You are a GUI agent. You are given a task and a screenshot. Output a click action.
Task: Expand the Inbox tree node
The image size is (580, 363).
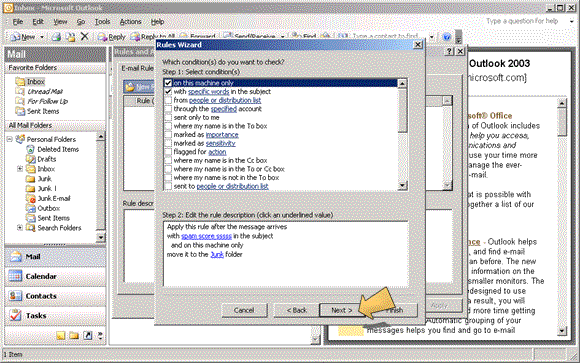20,169
